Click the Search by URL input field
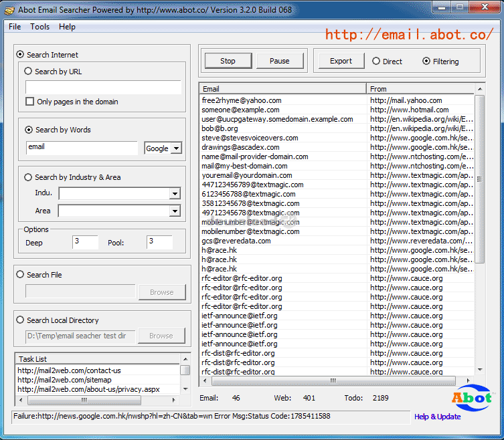Image resolution: width=504 pixels, height=440 pixels. click(103, 88)
